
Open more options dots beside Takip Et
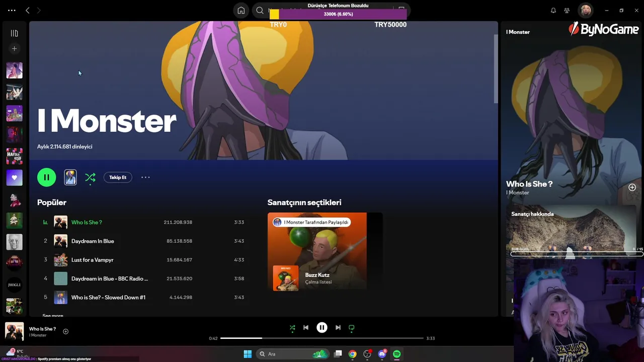145,177
